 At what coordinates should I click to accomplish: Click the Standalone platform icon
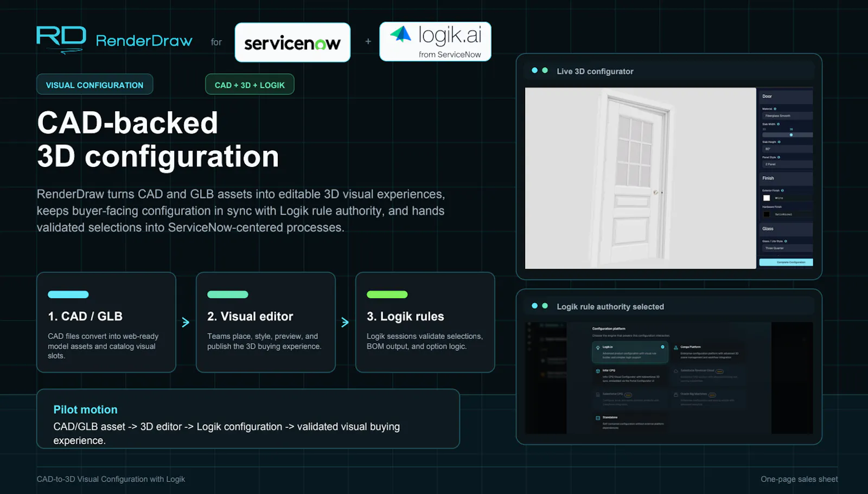(598, 418)
